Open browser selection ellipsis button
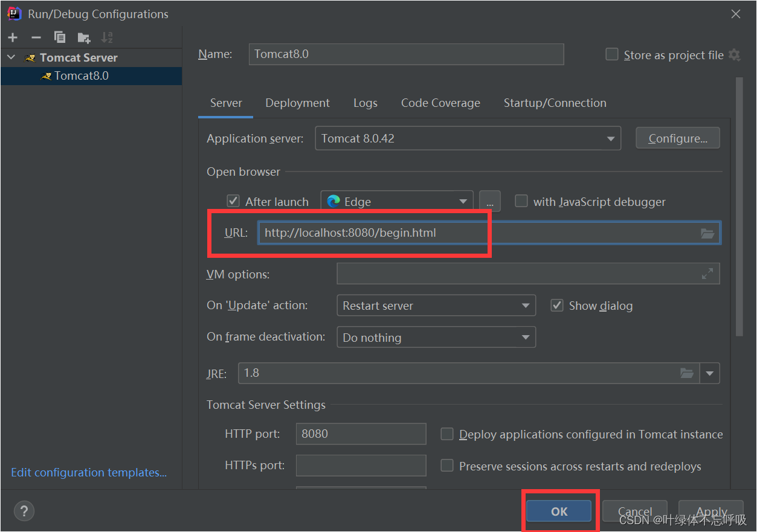The height and width of the screenshot is (532, 757). click(x=490, y=202)
